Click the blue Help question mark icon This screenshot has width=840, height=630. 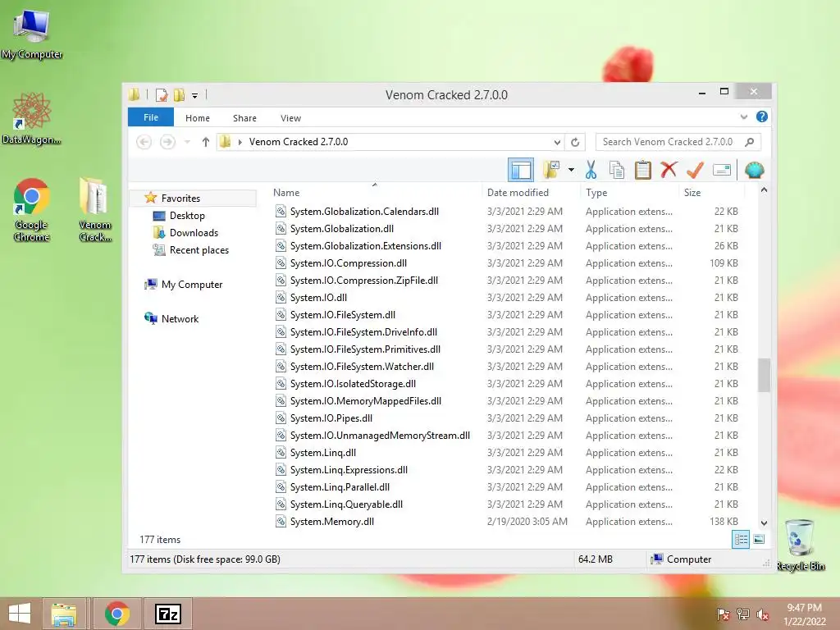point(762,116)
